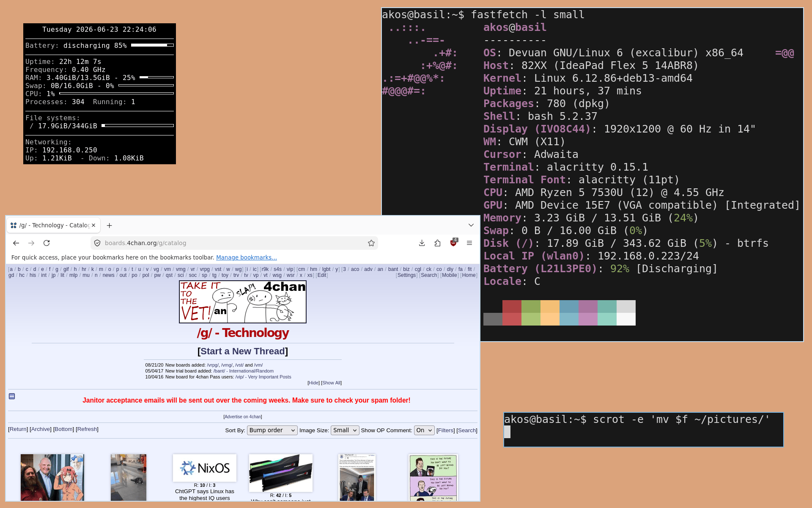Click Manage bookmarks link
812x508 pixels.
coord(247,257)
